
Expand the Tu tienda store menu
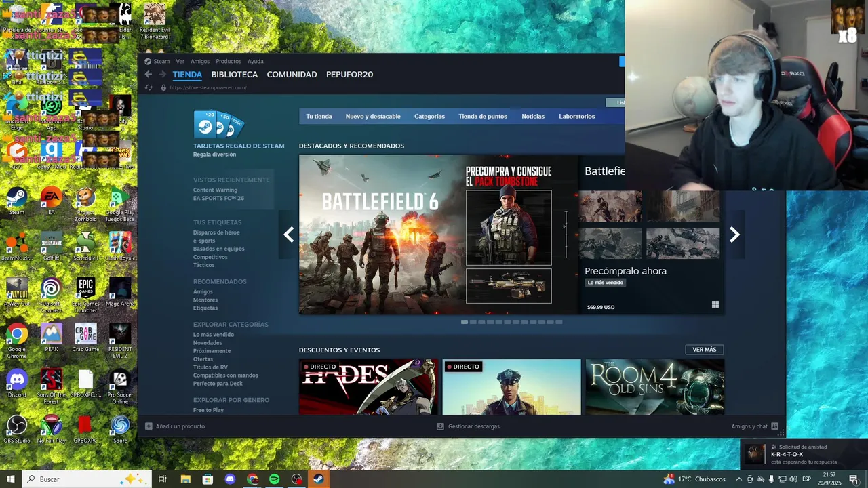(319, 117)
